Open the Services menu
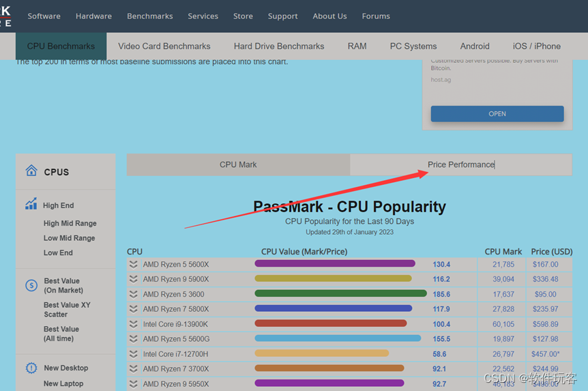 pos(203,16)
